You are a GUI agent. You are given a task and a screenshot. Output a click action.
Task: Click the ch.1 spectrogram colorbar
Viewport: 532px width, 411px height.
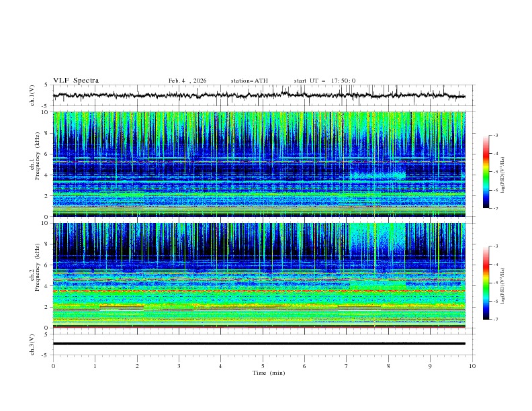click(486, 172)
